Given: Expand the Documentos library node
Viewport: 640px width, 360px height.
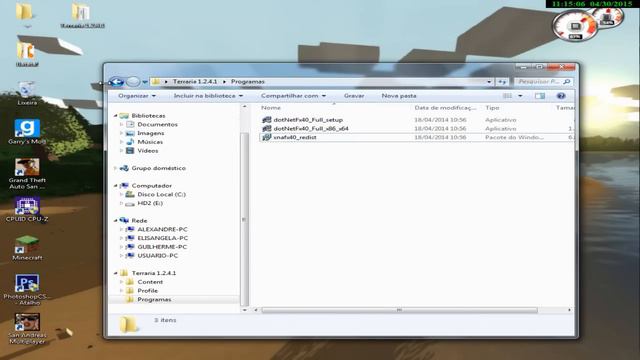Looking at the screenshot, I should pyautogui.click(x=122, y=124).
